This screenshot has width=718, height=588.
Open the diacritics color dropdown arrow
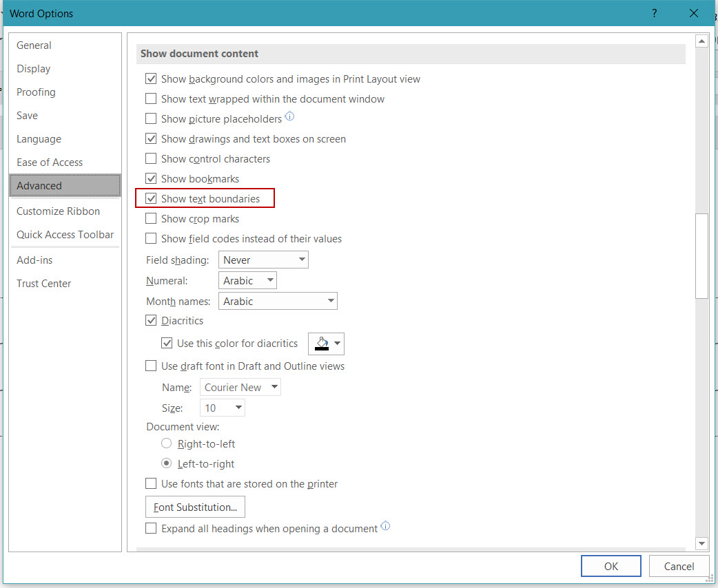click(338, 344)
